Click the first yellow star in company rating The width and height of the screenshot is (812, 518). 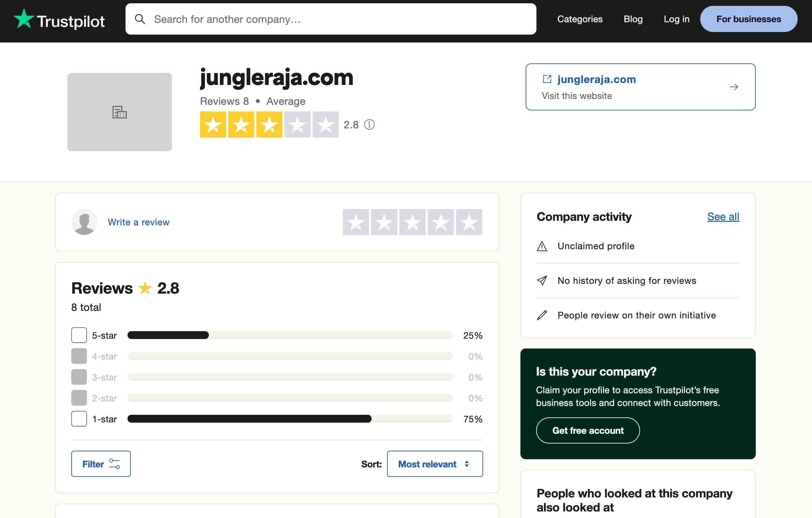[213, 125]
